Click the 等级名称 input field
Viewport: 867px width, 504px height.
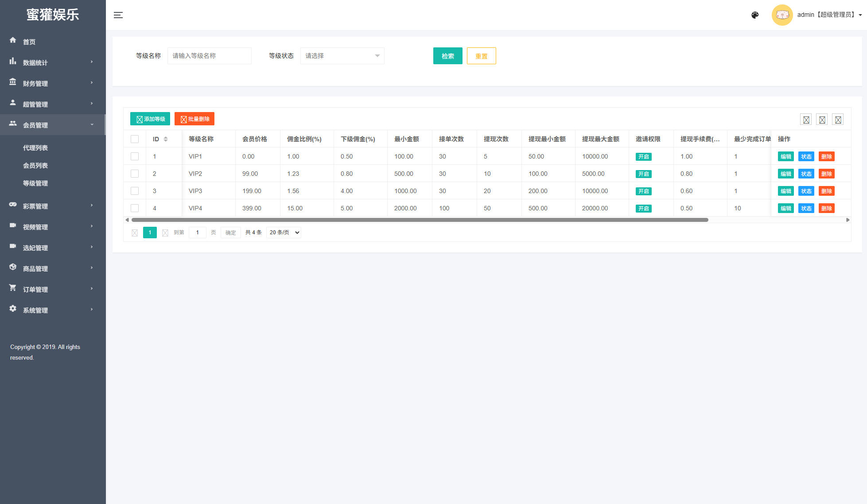(209, 56)
